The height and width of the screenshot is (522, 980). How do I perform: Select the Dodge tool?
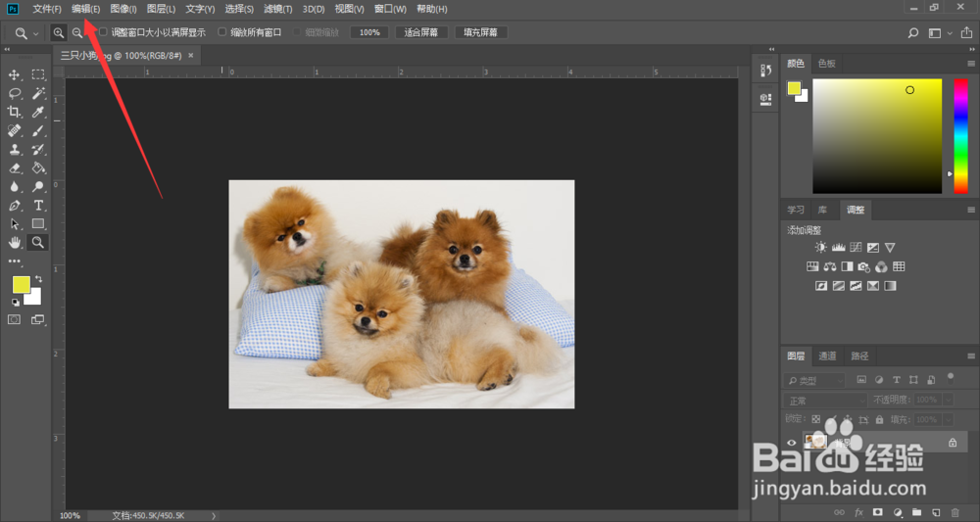pyautogui.click(x=38, y=187)
